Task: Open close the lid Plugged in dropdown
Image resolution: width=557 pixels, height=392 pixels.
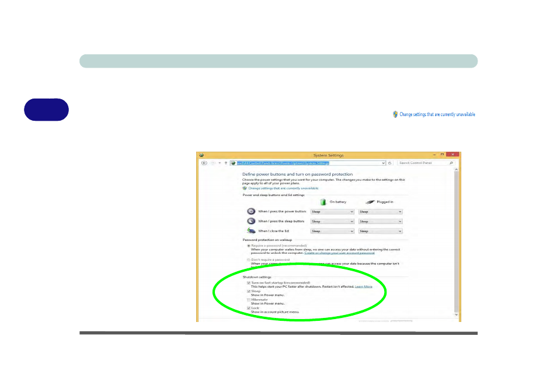Action: 381,232
